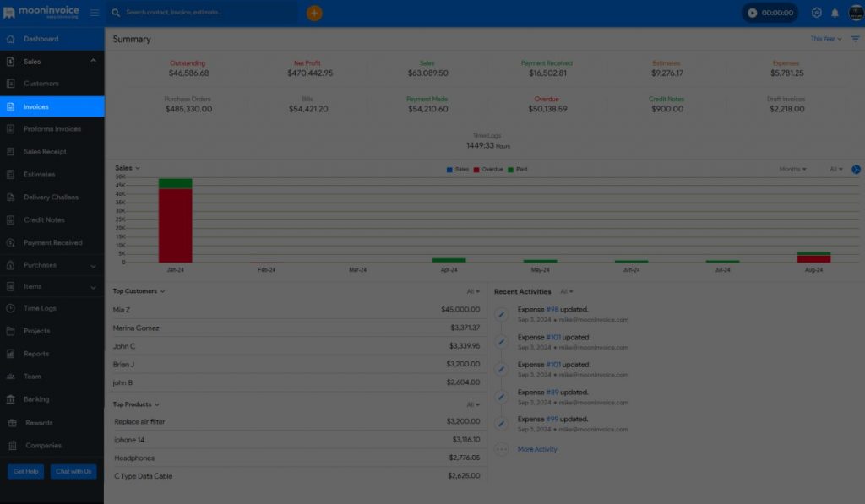Screen dimensions: 865x504
Task: Open the summary filter icon
Action: (x=855, y=39)
